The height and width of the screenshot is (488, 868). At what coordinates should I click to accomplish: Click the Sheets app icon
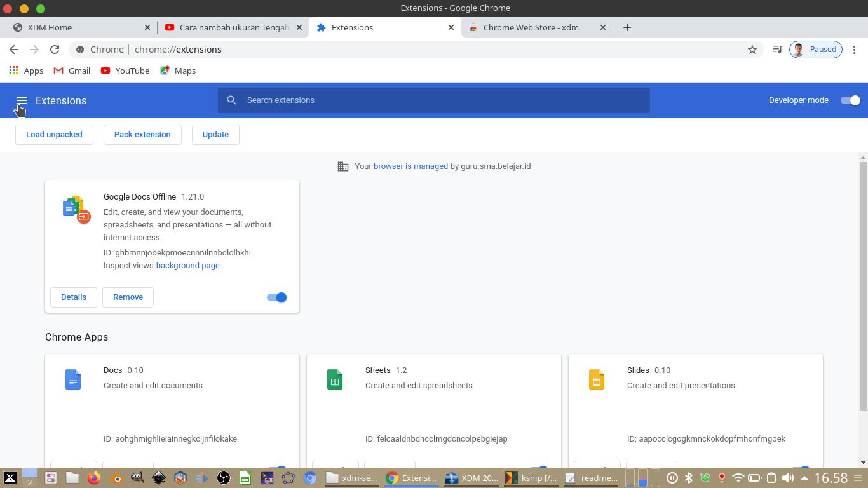tap(335, 379)
